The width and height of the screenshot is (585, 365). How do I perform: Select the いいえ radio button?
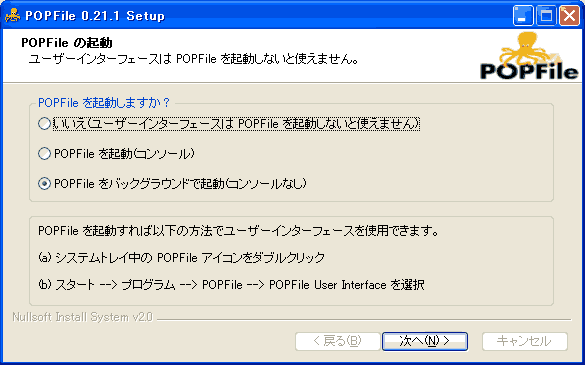click(x=44, y=124)
